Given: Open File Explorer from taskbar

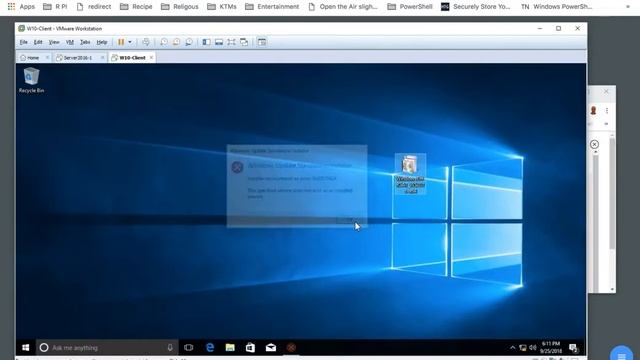Looking at the screenshot, I should tap(230, 348).
